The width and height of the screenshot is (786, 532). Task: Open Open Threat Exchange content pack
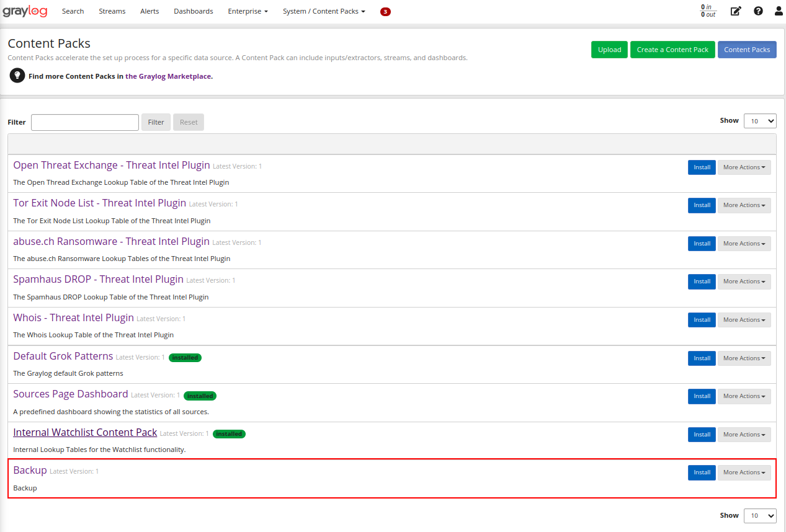tap(112, 166)
